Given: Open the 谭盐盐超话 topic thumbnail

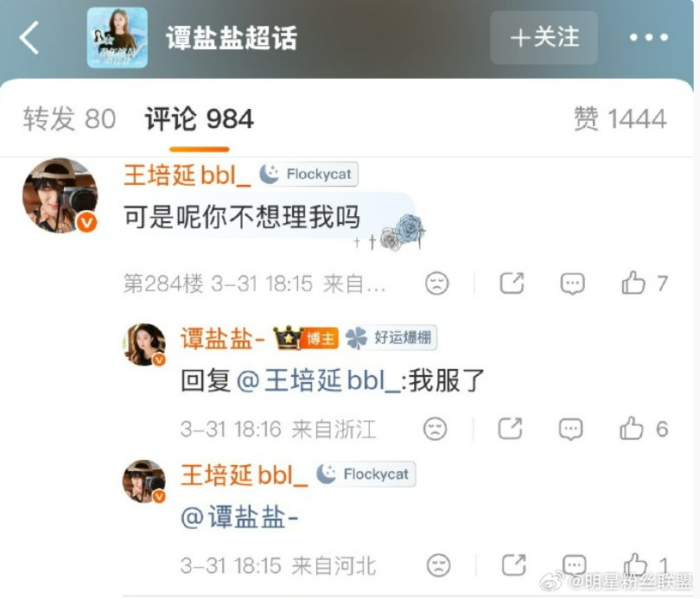Looking at the screenshot, I should pos(118,37).
